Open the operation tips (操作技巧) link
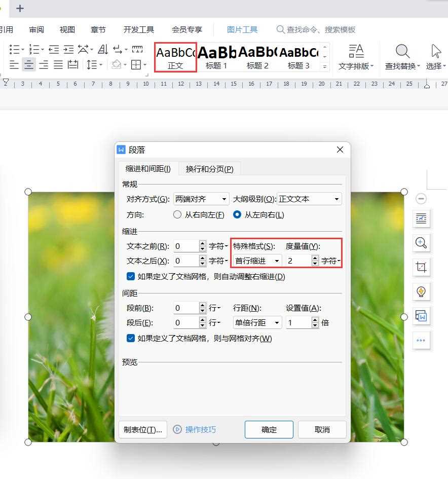448x479 pixels. pos(195,429)
